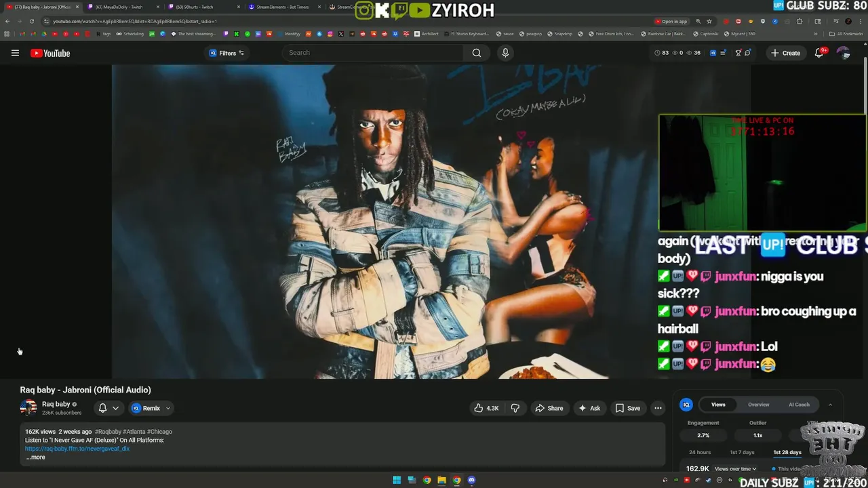Expand description with ...more
The image size is (868, 488).
coord(36,457)
